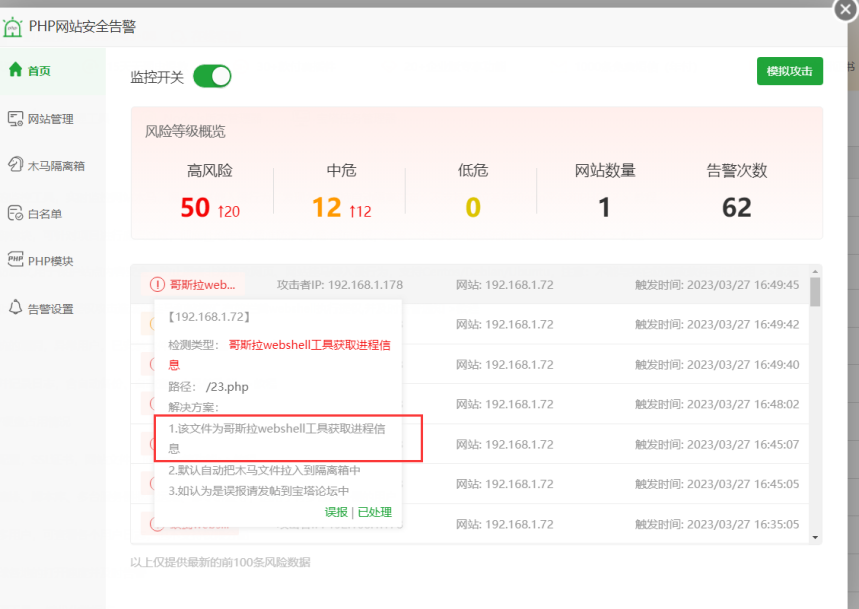
Task: Select the 白名单 menu entry
Action: click(x=45, y=213)
